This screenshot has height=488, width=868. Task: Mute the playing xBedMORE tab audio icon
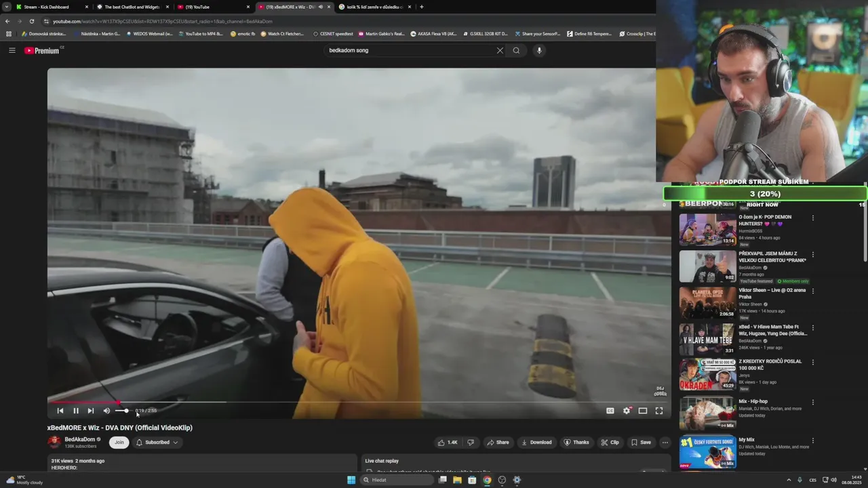tap(321, 7)
